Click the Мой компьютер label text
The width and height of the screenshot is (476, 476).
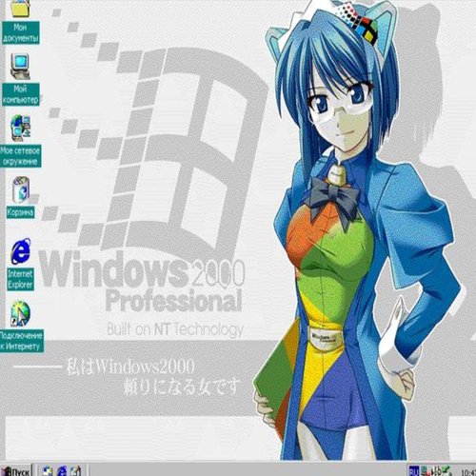coord(21,94)
